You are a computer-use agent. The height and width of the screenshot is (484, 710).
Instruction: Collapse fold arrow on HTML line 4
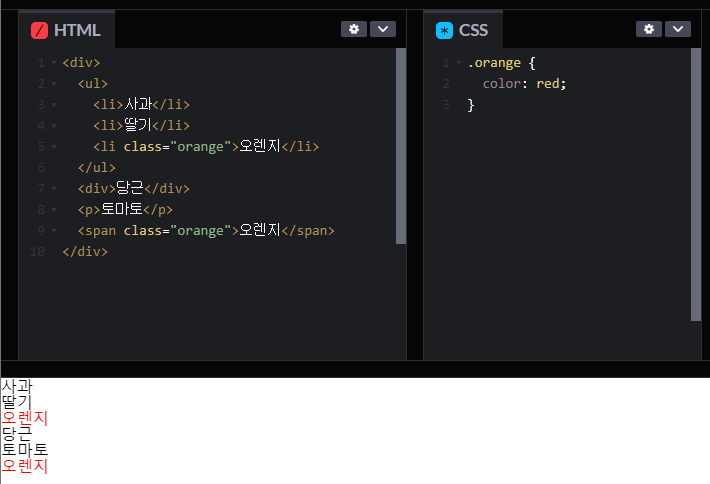click(x=54, y=126)
